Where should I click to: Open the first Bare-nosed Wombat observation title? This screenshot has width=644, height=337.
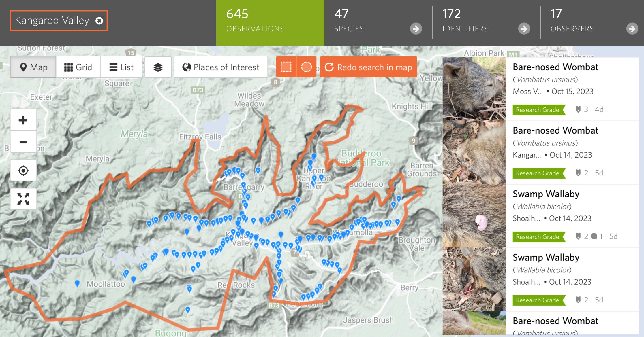click(555, 67)
